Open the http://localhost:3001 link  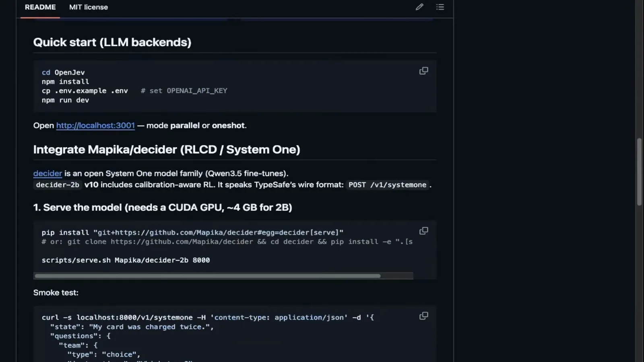click(x=95, y=125)
